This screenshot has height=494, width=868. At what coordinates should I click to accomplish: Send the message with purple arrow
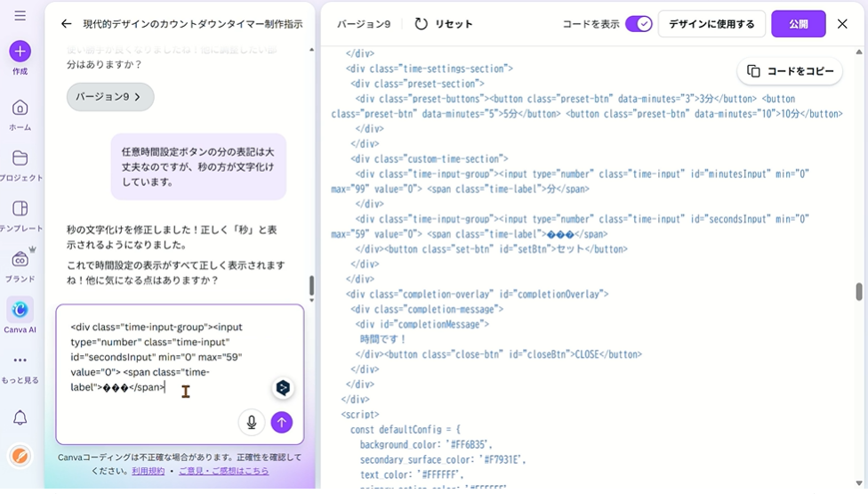(x=282, y=422)
